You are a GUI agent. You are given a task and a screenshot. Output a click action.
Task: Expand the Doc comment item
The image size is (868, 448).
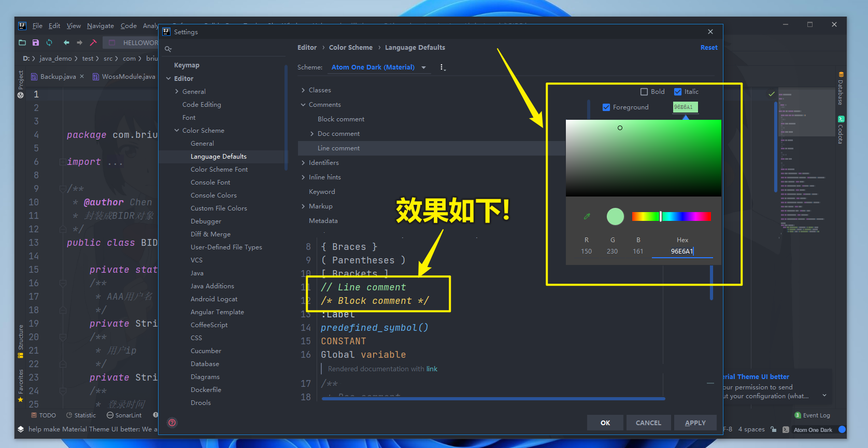[x=312, y=134]
